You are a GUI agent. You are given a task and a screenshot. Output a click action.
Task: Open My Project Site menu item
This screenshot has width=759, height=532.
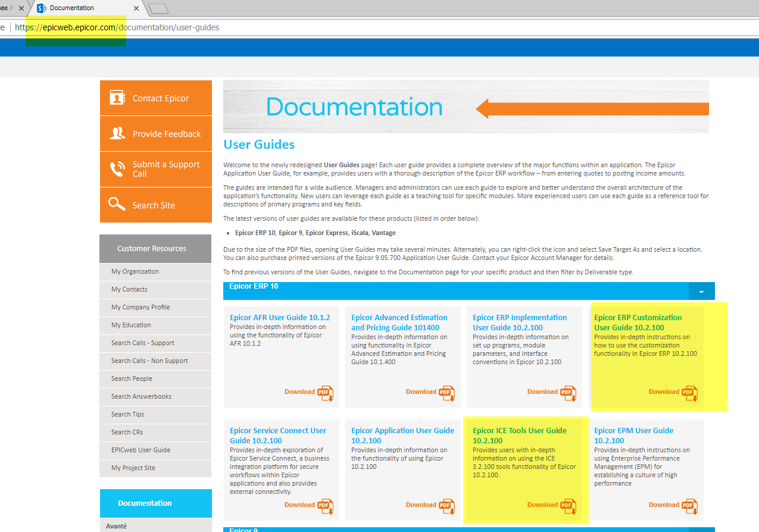point(155,468)
